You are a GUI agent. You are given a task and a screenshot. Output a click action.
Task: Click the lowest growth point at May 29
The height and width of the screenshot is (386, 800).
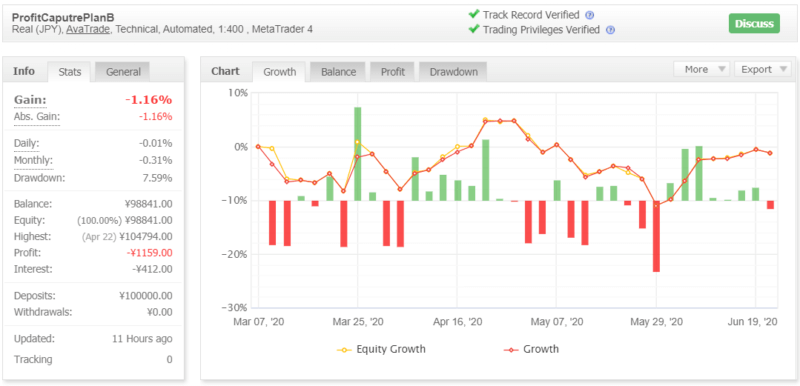656,205
